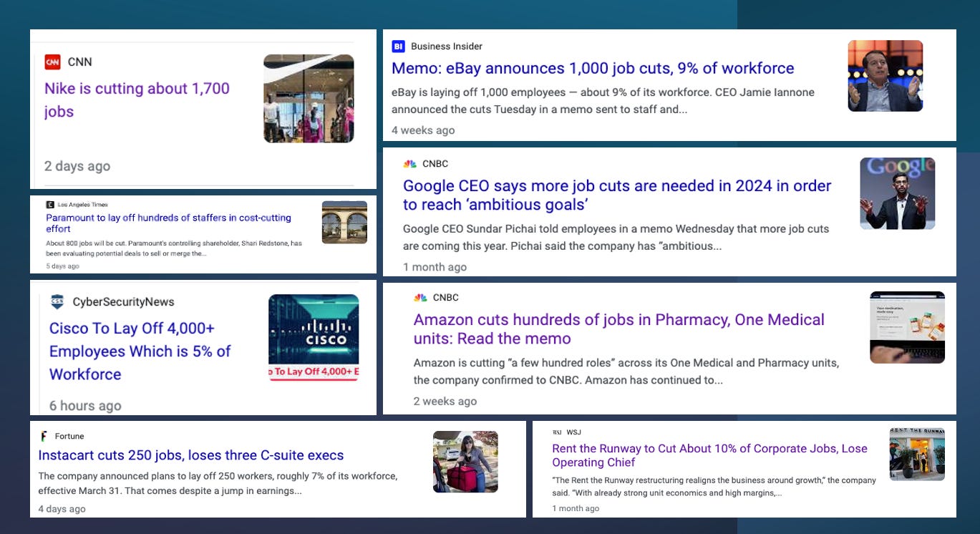Click the Amazon 'a few hundred roles' snippet

click(626, 372)
